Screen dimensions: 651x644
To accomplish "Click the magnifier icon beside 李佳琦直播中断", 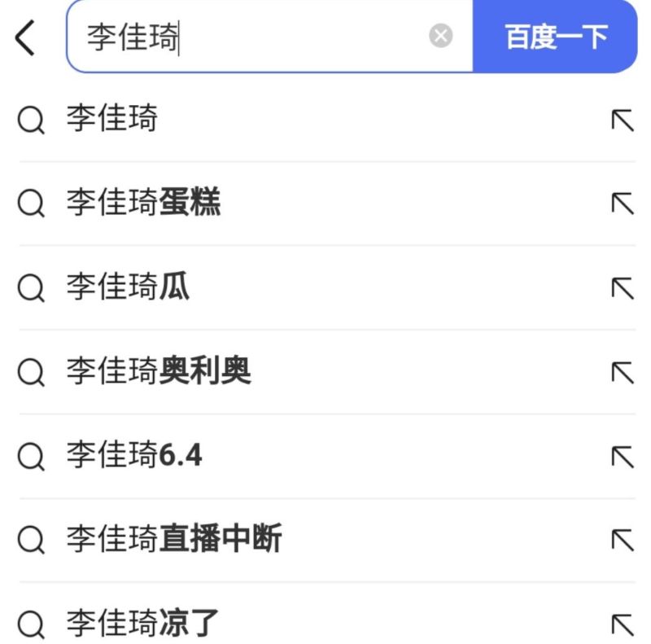I will coord(31,540).
